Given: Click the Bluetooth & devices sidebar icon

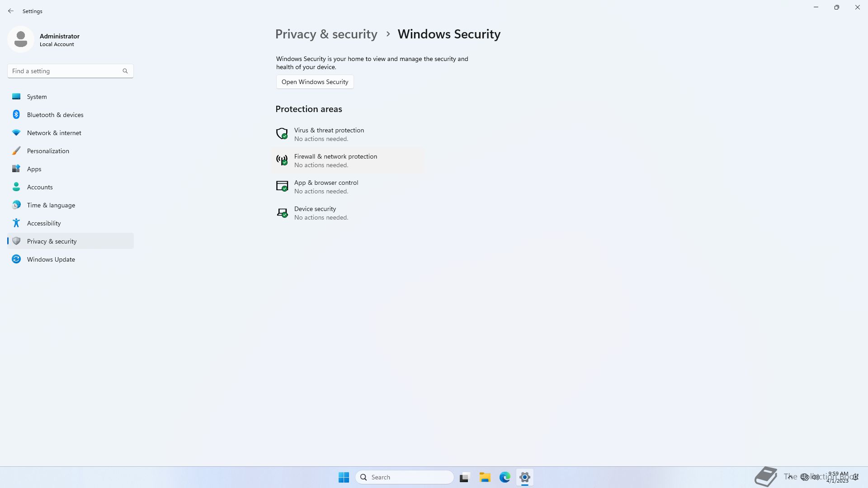Looking at the screenshot, I should 16,115.
